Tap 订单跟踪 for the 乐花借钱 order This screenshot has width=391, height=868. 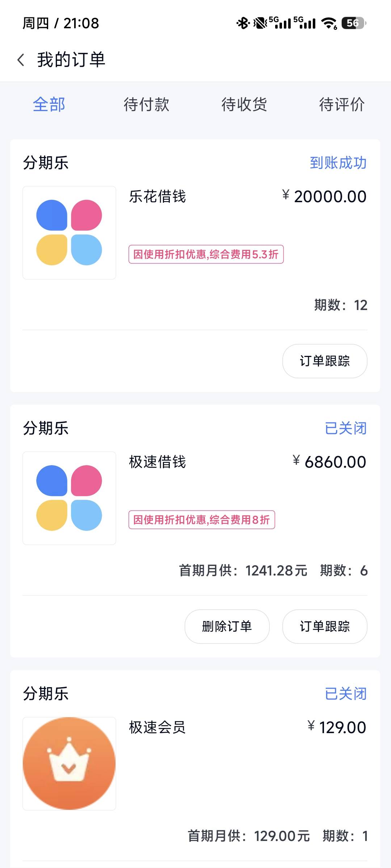325,361
